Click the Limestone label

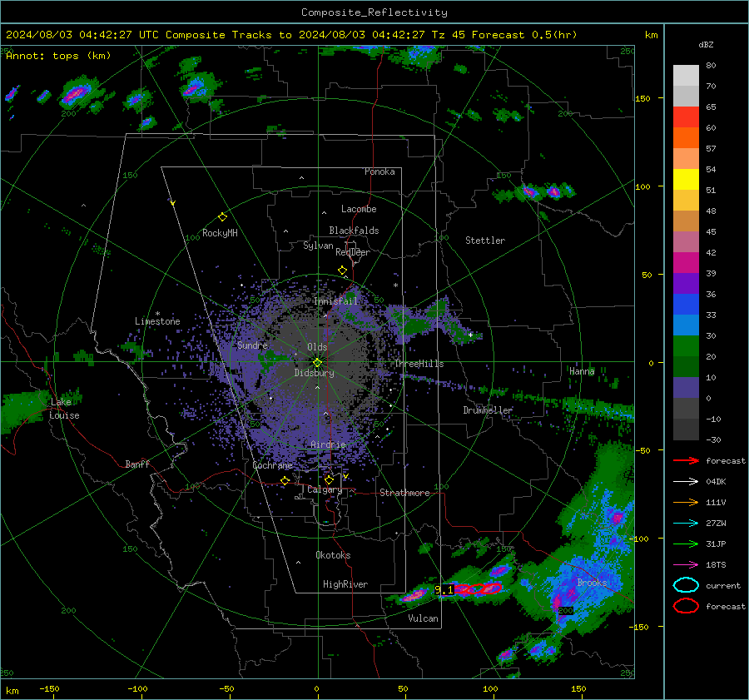[157, 321]
